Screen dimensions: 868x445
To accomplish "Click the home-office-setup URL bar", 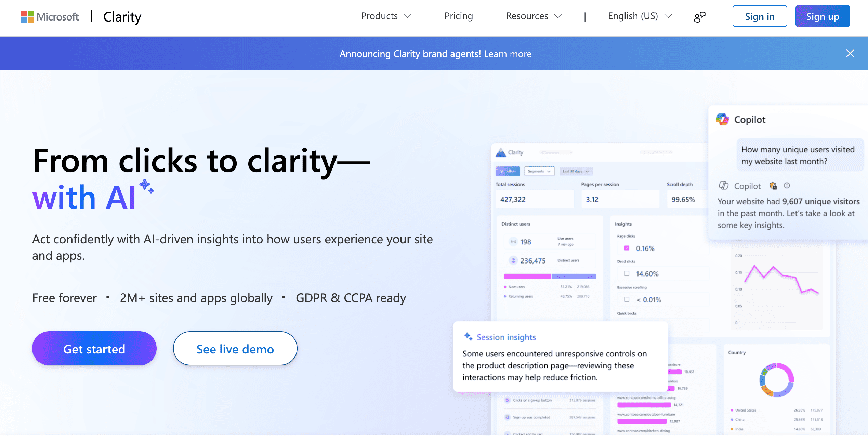I will pos(644,405).
